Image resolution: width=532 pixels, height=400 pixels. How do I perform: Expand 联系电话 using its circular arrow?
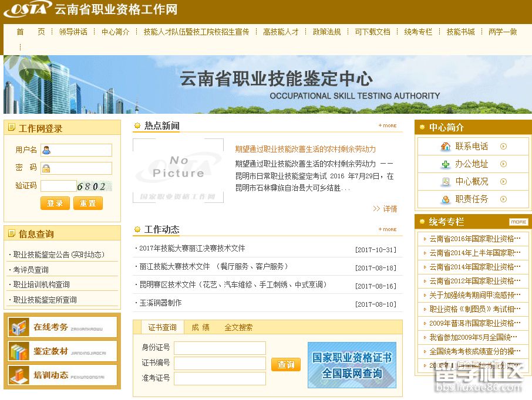503,147
